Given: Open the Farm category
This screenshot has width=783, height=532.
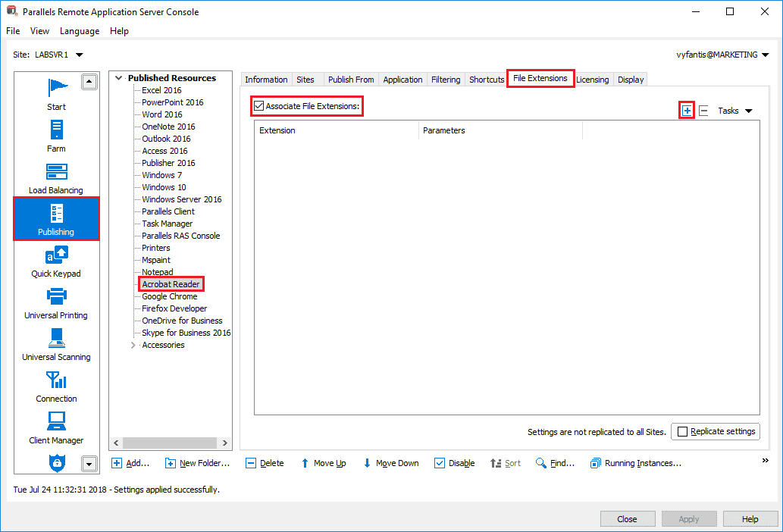Looking at the screenshot, I should coord(56,136).
